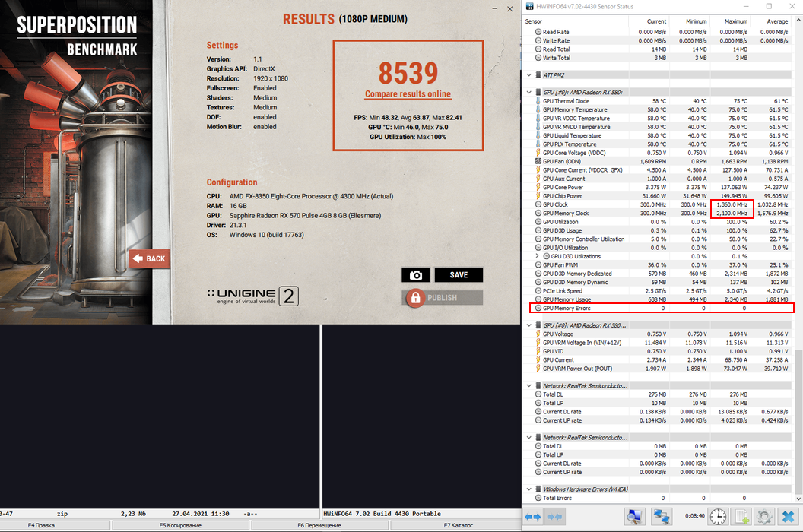Expand the GPU D3D Utilizations subgroup
Screen dimensions: 803x532
(537, 256)
